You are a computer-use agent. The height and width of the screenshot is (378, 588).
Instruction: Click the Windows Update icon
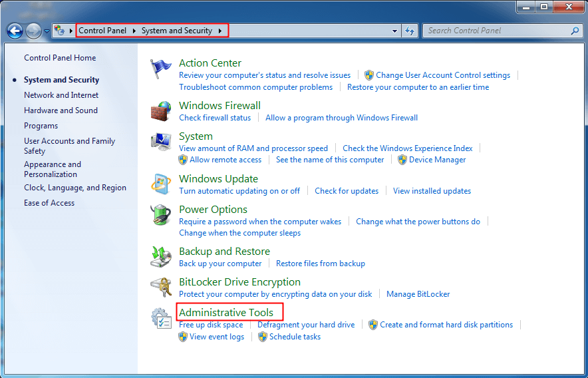[161, 184]
